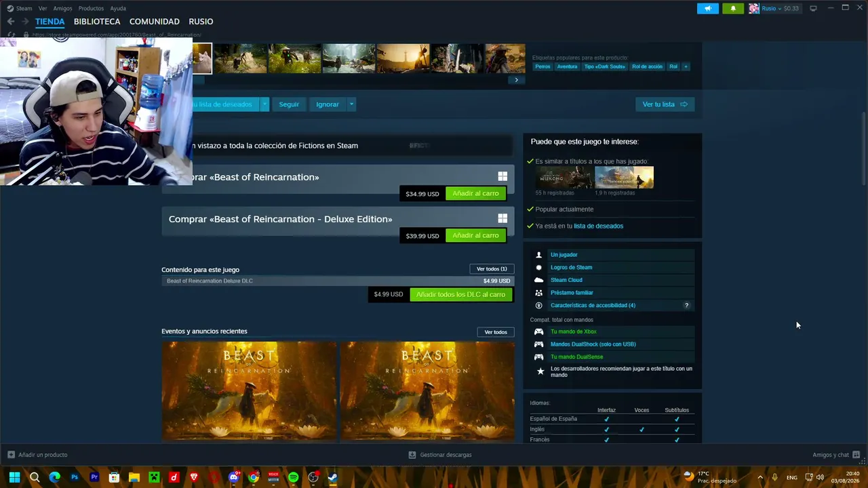Open the first event announcement image
The width and height of the screenshot is (868, 488).
249,392
